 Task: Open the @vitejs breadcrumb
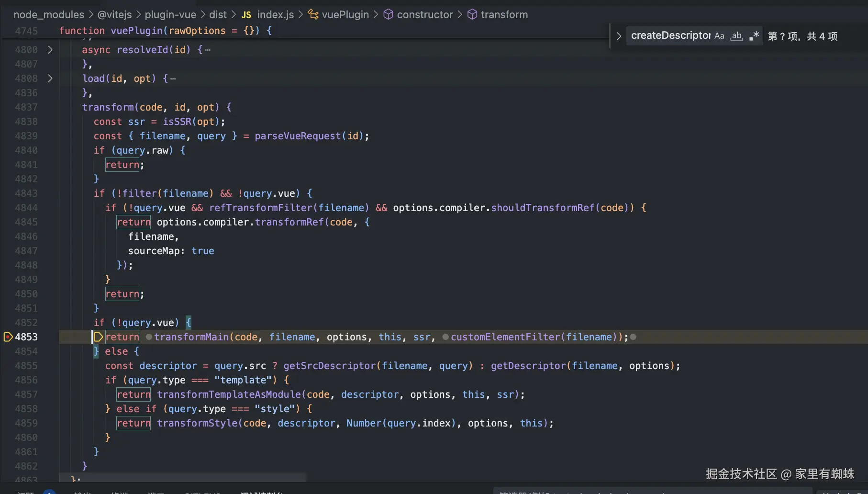coord(114,15)
